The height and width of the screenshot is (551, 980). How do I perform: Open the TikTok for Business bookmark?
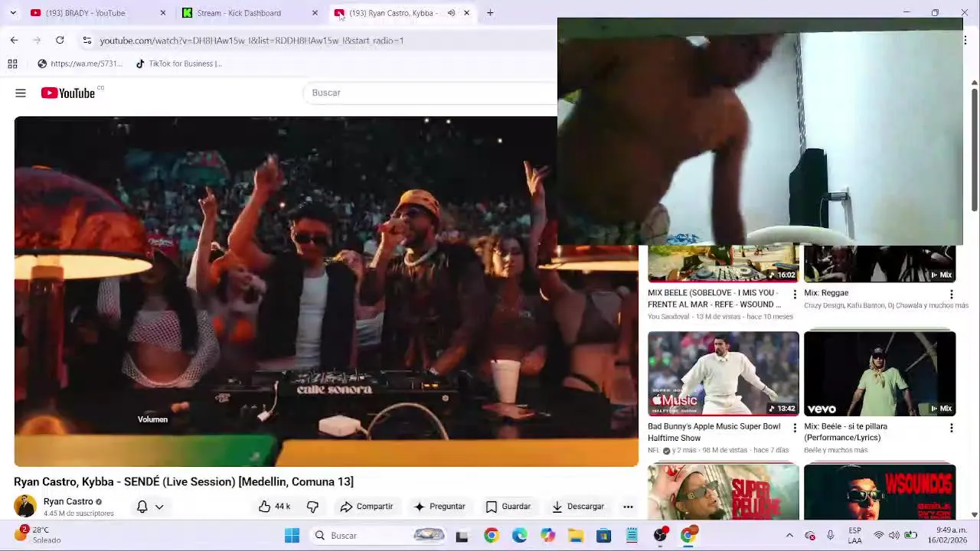coord(178,64)
